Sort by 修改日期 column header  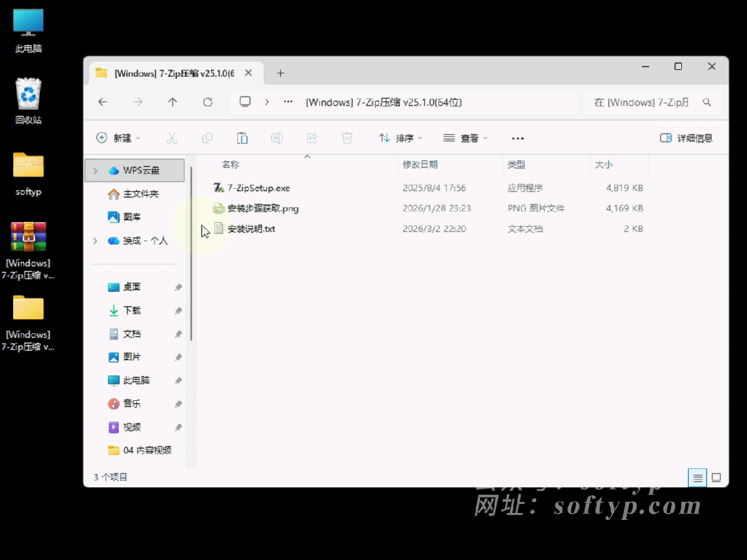click(x=421, y=165)
